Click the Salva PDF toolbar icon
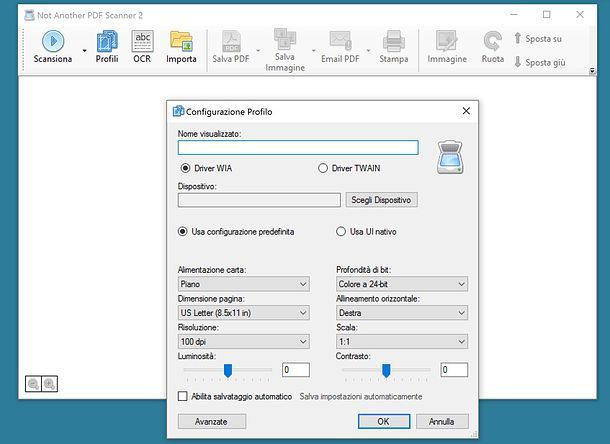The image size is (610, 444). pos(231,42)
